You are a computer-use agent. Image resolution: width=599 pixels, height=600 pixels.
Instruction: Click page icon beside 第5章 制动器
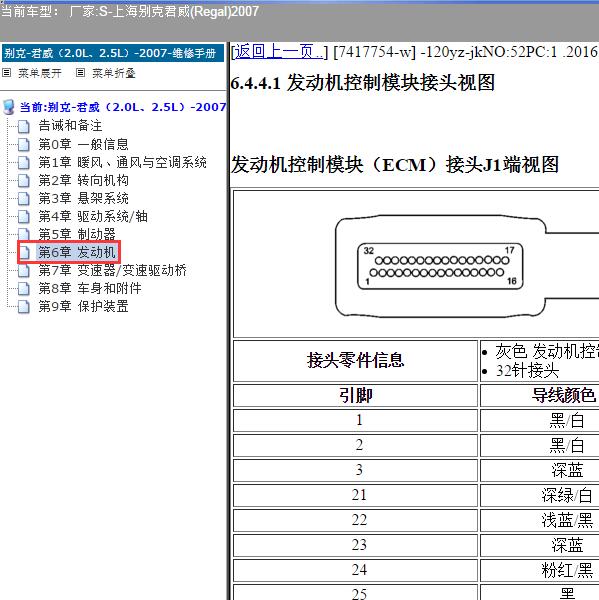(24, 234)
